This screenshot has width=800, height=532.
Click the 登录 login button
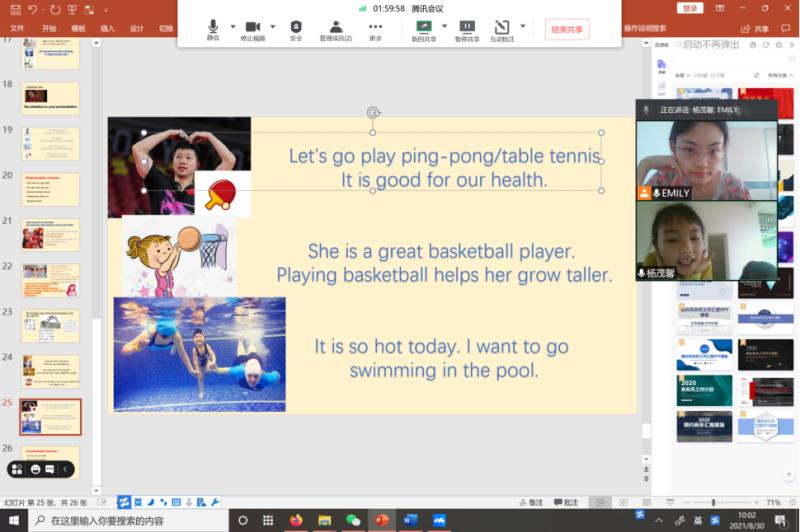coord(689,8)
